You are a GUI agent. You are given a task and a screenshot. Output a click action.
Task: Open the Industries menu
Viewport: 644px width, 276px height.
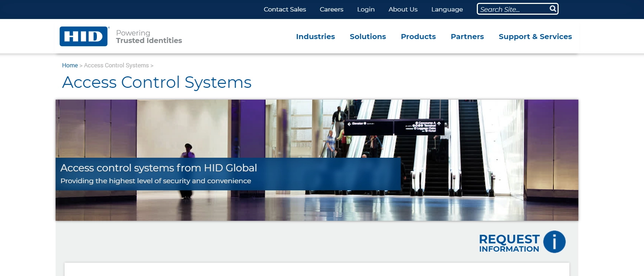(x=315, y=37)
